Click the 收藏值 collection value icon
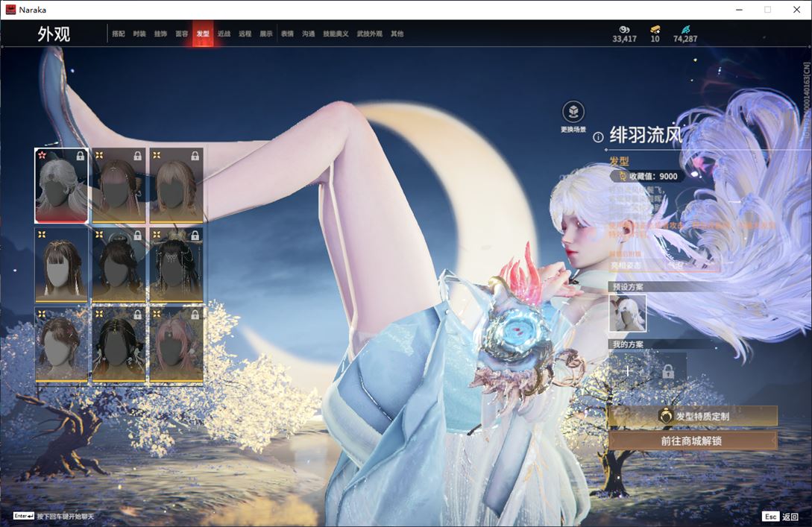The height and width of the screenshot is (527, 812). tap(623, 177)
